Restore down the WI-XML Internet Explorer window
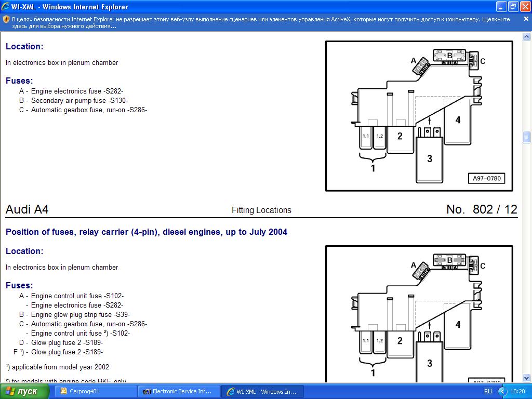The height and width of the screenshot is (399, 532). click(x=513, y=6)
